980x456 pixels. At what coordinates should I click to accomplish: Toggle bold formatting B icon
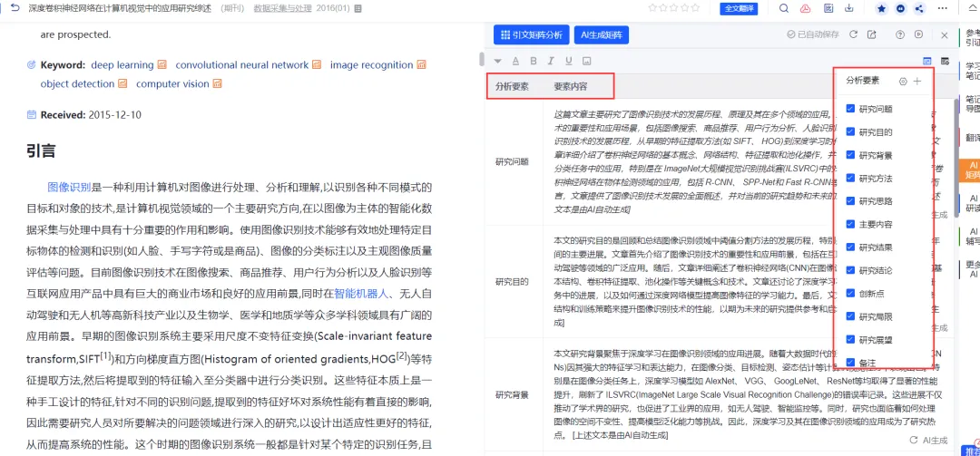coord(534,61)
